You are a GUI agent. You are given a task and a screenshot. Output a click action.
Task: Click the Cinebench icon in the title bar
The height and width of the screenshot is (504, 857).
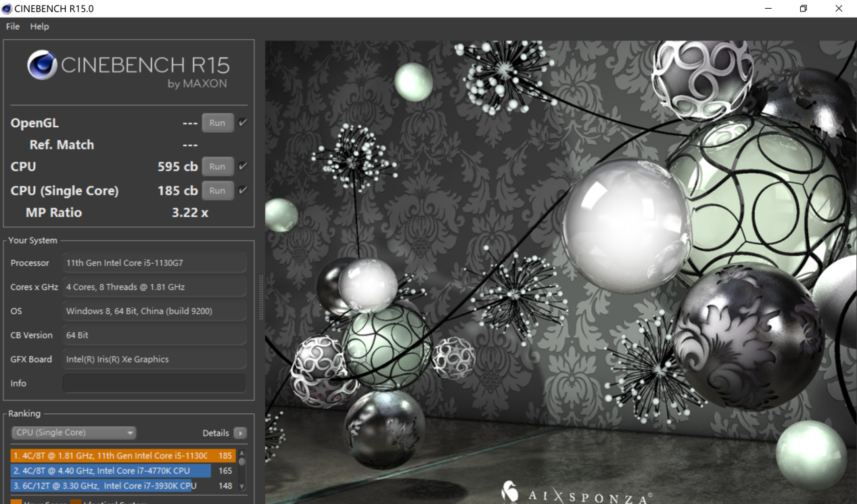[7, 9]
